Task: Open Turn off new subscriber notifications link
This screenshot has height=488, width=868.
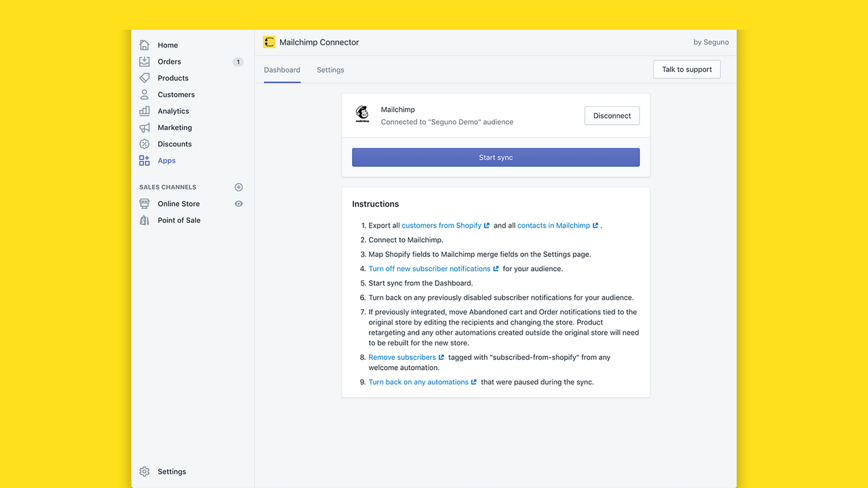Action: pyautogui.click(x=429, y=269)
